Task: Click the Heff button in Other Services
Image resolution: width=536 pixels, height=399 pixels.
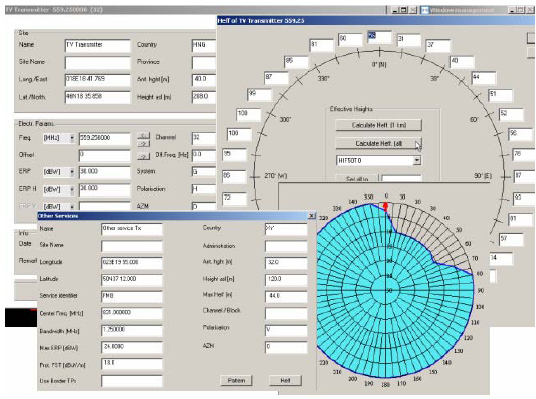Action: point(285,380)
